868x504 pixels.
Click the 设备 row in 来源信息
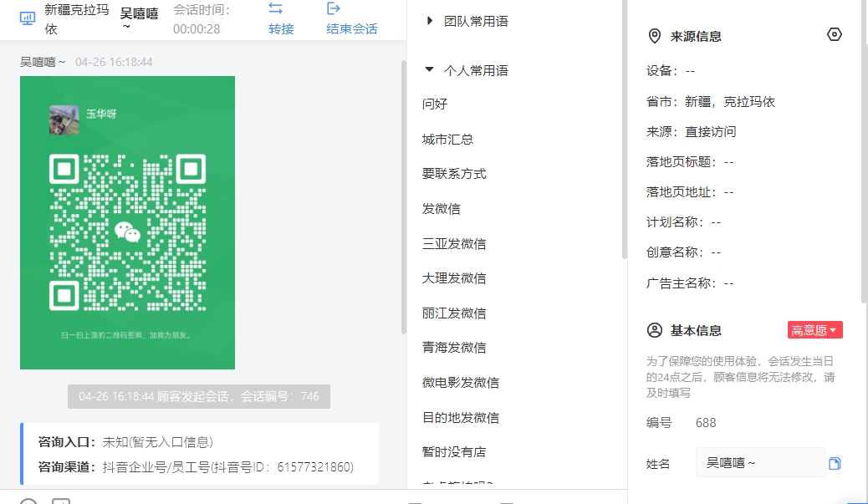[x=671, y=71]
